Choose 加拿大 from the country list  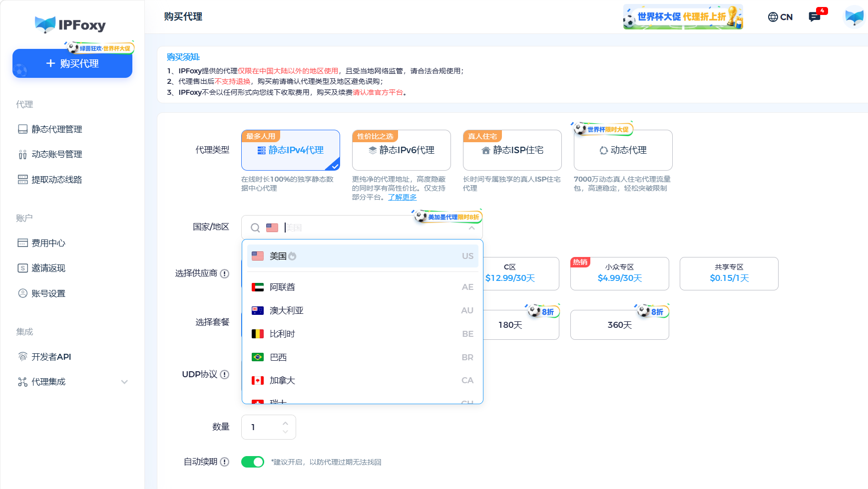tap(363, 380)
